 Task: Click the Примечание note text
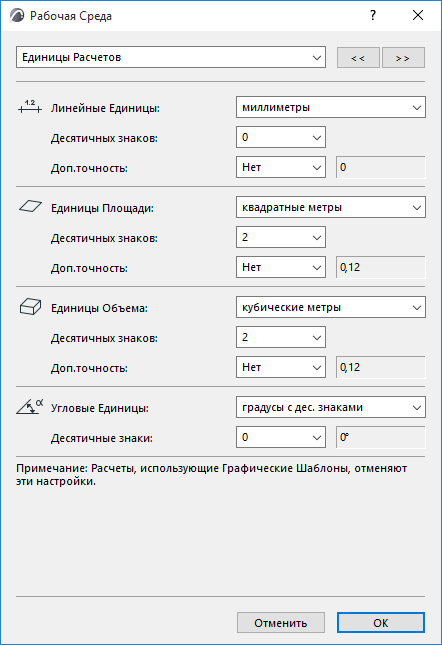(211, 475)
